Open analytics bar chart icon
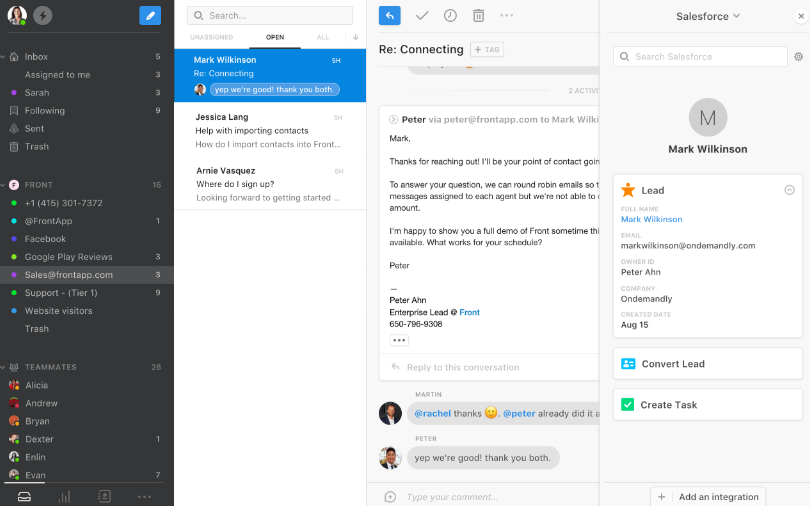Viewport: 810px width, 506px height. click(x=65, y=497)
